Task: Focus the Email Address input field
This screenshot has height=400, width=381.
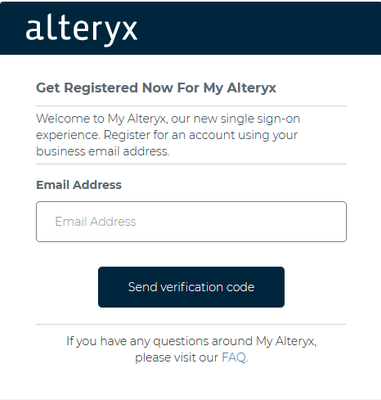Action: click(191, 221)
